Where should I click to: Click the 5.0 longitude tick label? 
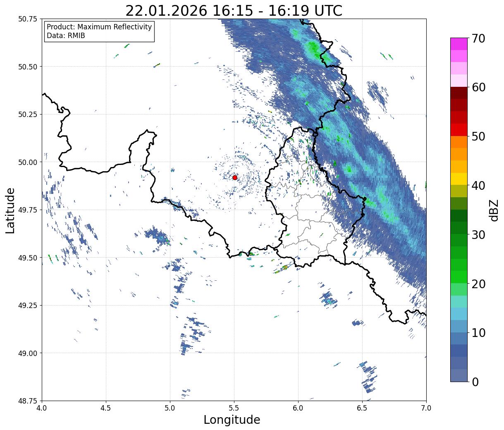(x=170, y=408)
